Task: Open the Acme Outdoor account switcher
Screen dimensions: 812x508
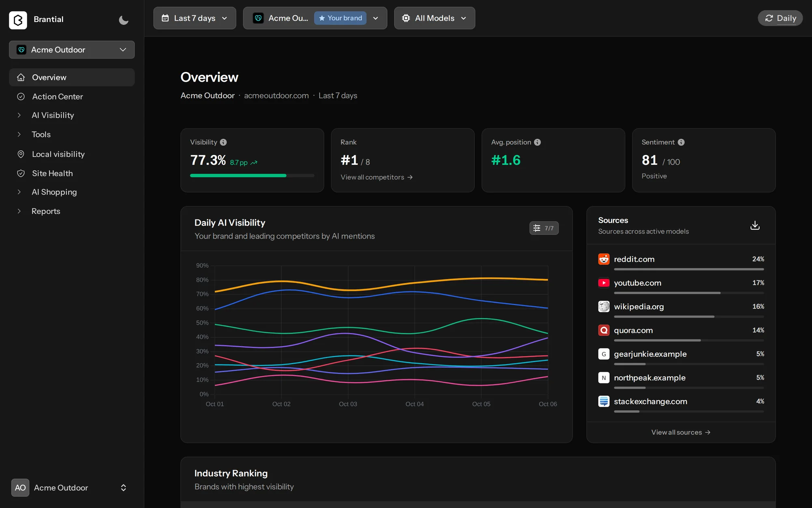Action: pos(72,488)
